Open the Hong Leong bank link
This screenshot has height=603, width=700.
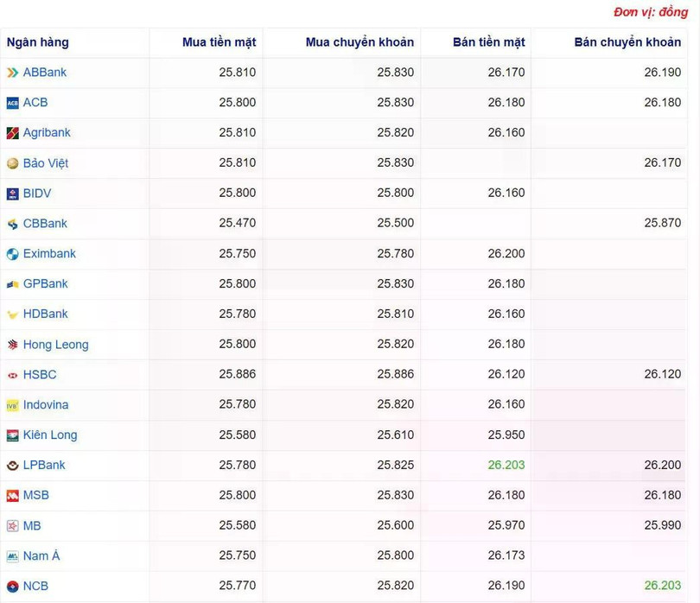[56, 345]
